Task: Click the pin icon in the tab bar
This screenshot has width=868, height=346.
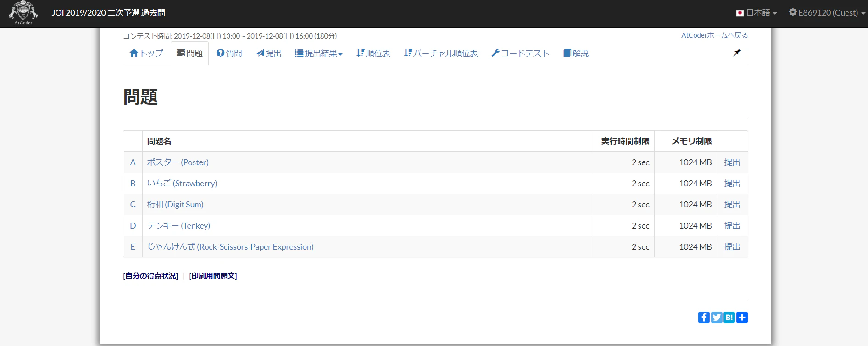Action: (x=736, y=53)
